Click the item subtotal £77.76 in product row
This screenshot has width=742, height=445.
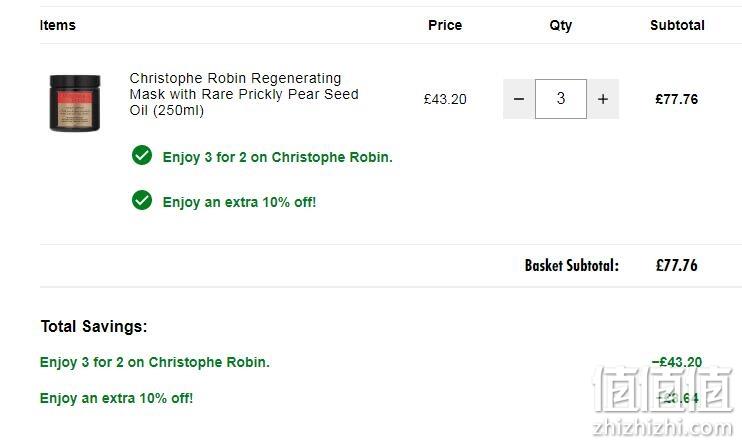tap(677, 99)
